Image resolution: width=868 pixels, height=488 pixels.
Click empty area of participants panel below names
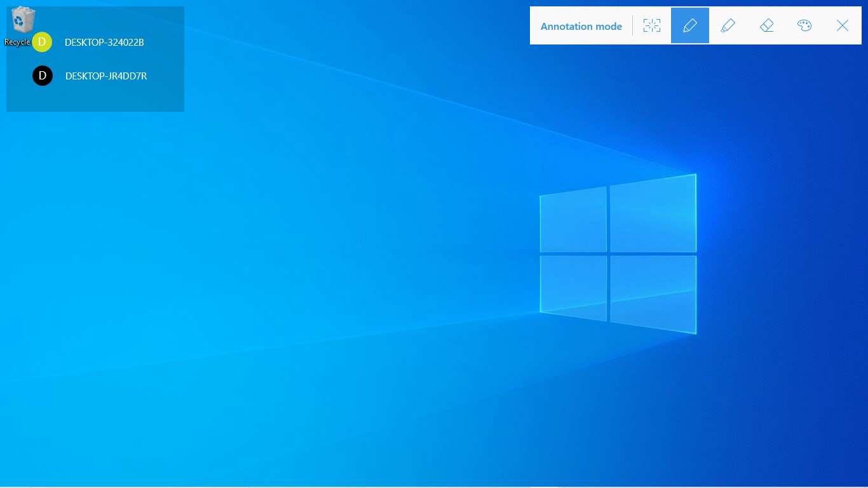click(x=95, y=100)
